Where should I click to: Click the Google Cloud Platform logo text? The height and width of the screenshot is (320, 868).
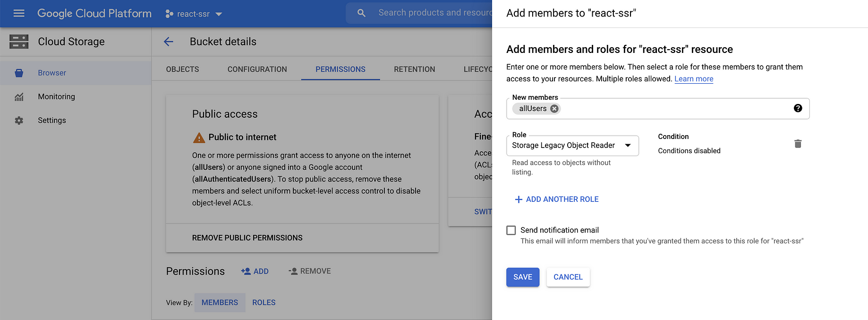pyautogui.click(x=94, y=13)
